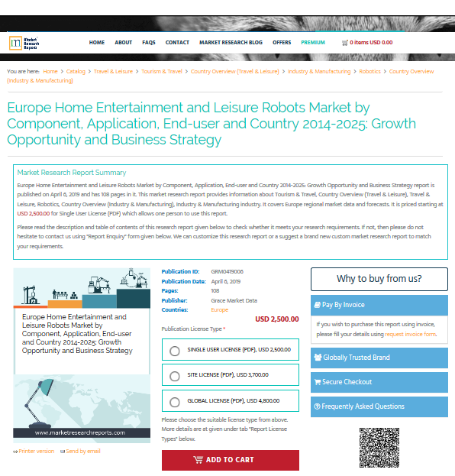Click the Home breadcrumb link
Image resolution: width=455 pixels, height=476 pixels.
pyautogui.click(x=50, y=71)
